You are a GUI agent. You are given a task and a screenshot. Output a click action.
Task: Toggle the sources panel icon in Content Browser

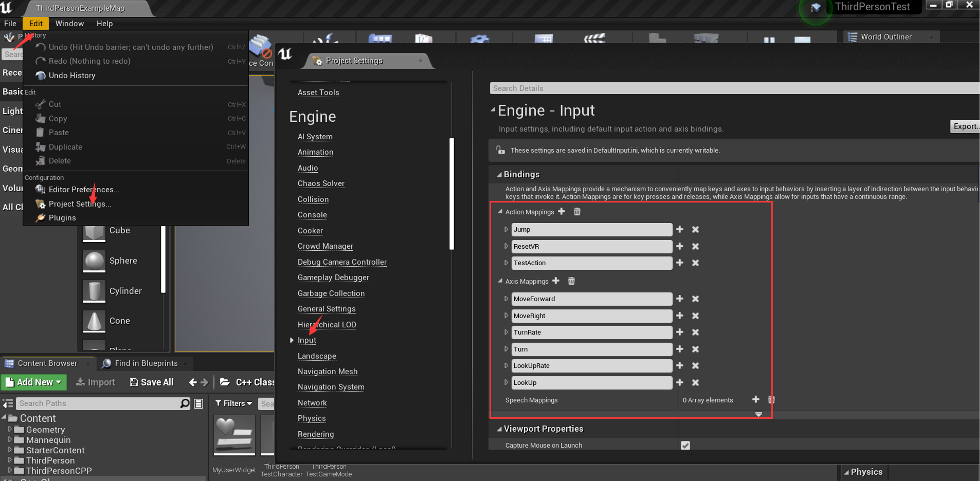[7, 404]
